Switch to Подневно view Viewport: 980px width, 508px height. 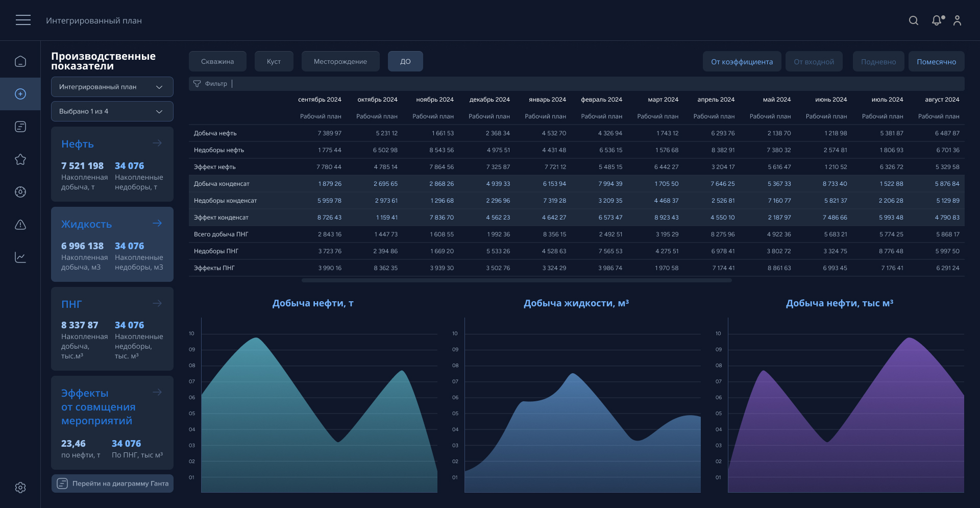click(878, 62)
